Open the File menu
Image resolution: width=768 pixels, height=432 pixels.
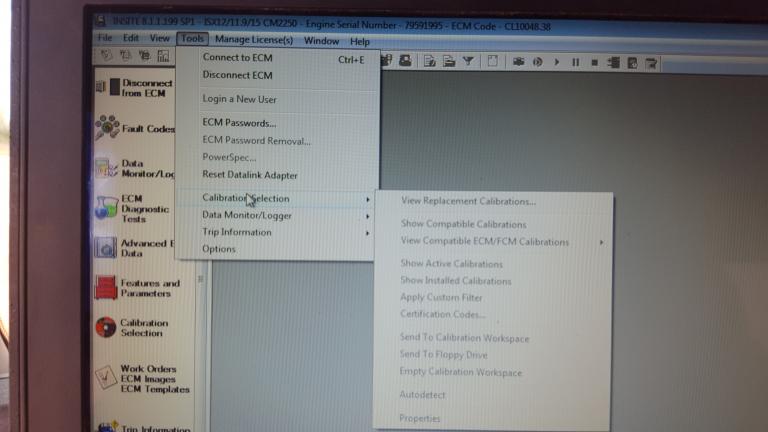pyautogui.click(x=104, y=38)
